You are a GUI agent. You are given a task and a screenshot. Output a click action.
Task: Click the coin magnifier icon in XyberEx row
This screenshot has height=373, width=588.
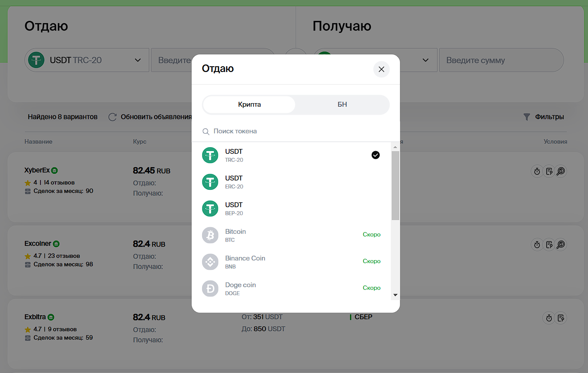pyautogui.click(x=561, y=171)
